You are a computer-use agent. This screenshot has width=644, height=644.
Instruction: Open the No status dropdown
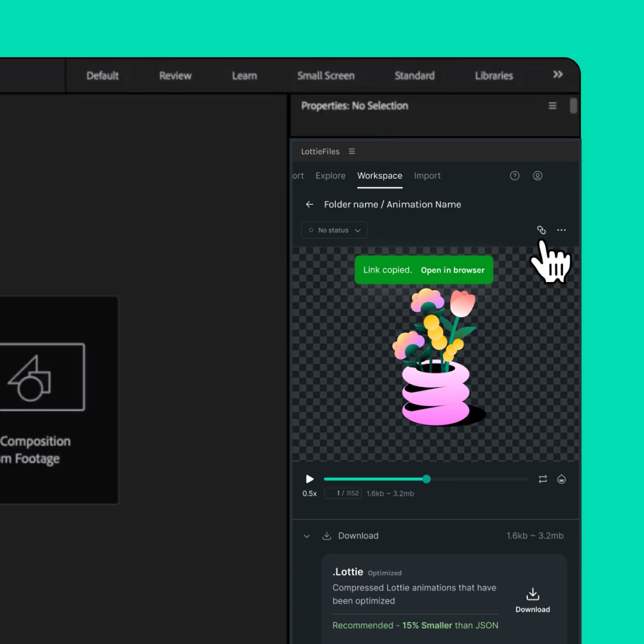(334, 230)
